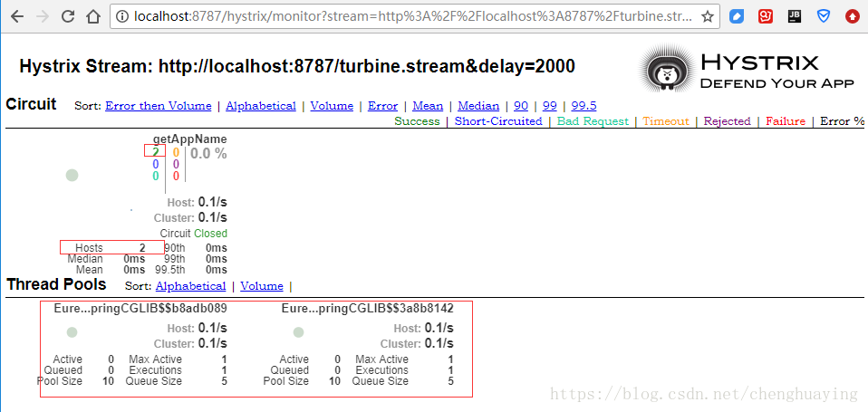This screenshot has width=868, height=412.
Task: Sort circuits Alphabetical
Action: (x=261, y=106)
